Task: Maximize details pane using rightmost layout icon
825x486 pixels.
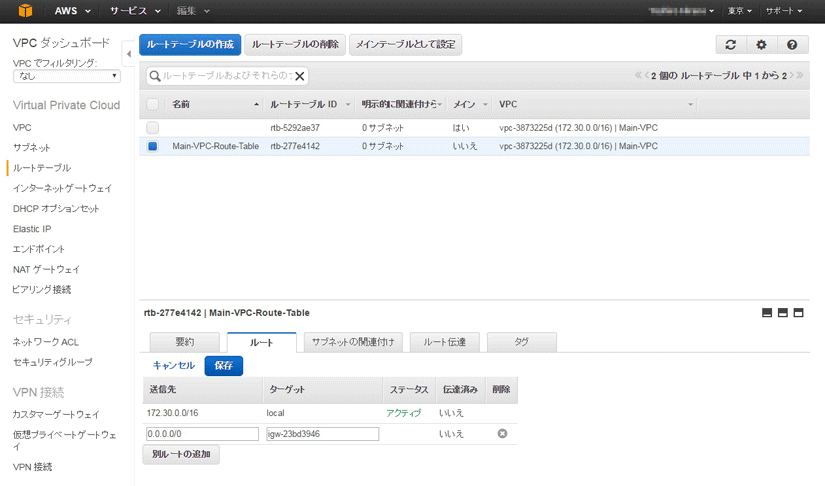Action: click(x=798, y=313)
